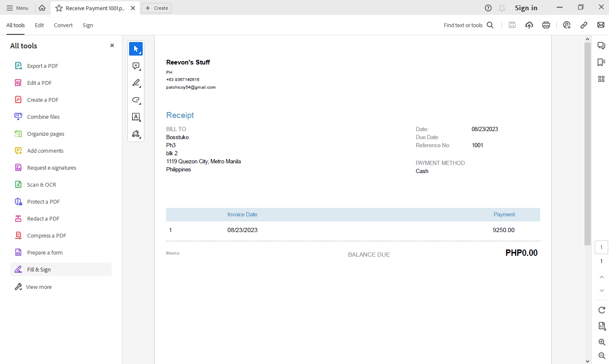This screenshot has height=364, width=609.
Task: Click the vertical scrollbar thumb
Action: 587,144
